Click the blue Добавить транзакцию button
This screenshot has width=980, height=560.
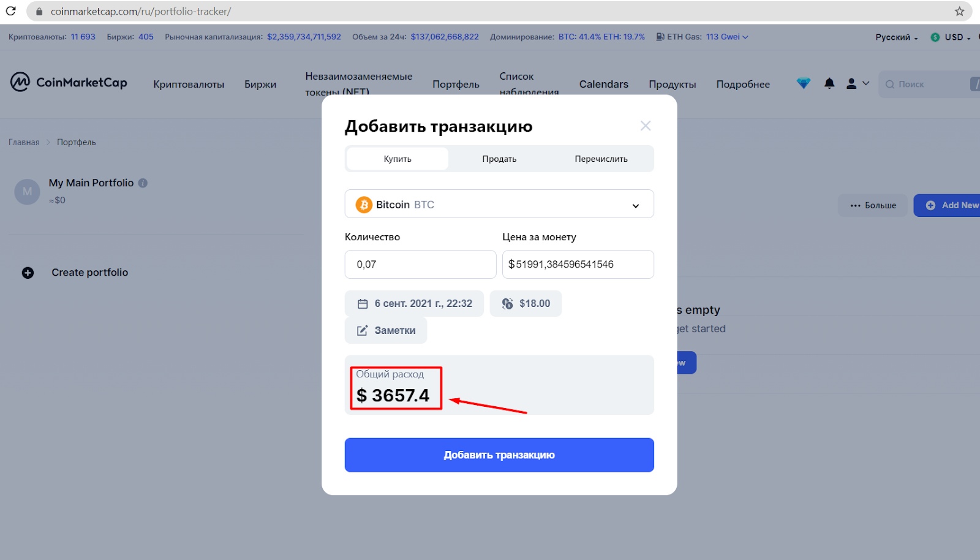click(499, 455)
